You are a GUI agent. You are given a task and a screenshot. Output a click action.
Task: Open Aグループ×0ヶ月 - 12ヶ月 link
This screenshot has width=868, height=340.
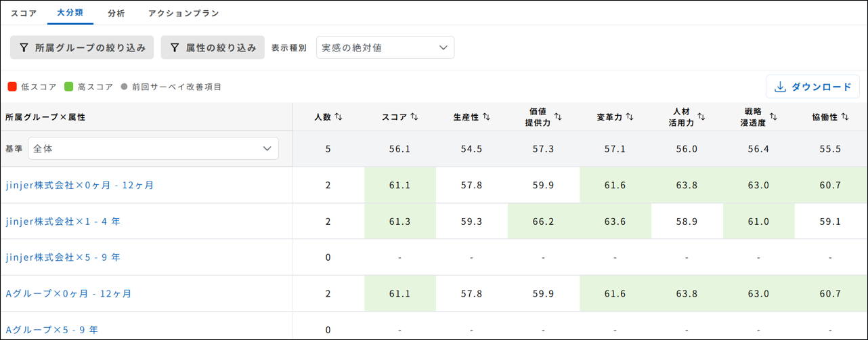[x=68, y=294]
